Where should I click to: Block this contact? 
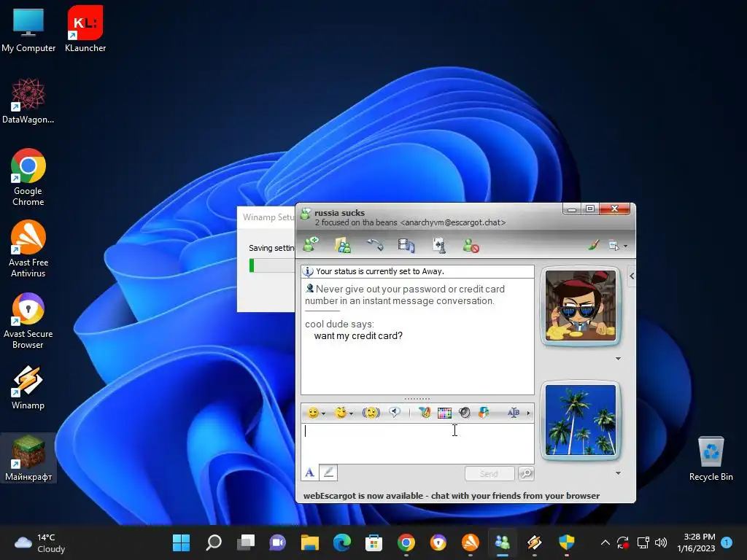(471, 246)
